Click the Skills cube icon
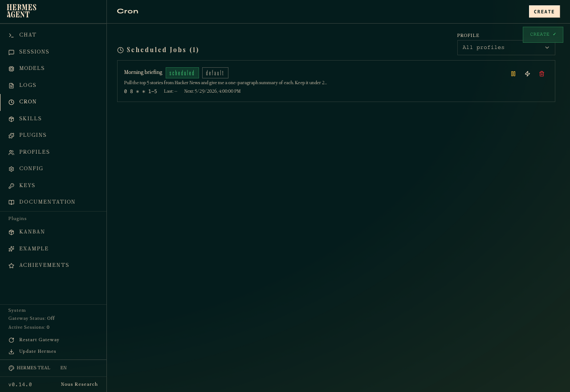570x392 pixels. point(11,119)
